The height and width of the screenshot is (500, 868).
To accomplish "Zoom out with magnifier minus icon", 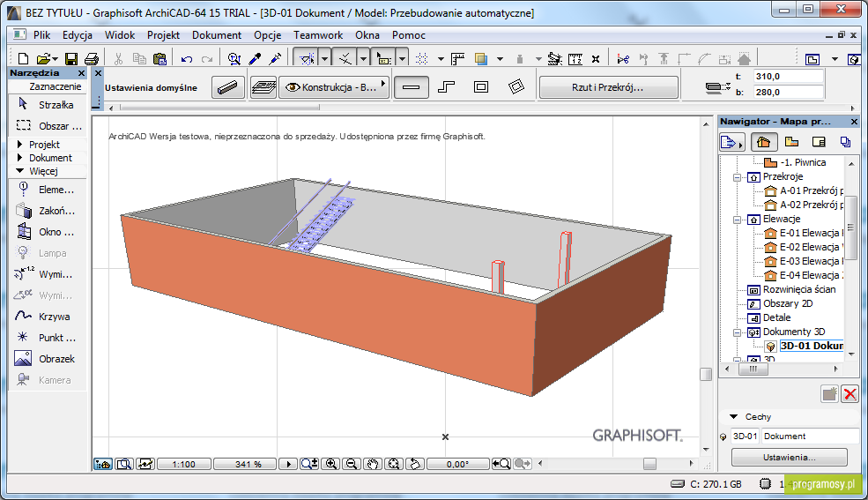I will tap(351, 464).
